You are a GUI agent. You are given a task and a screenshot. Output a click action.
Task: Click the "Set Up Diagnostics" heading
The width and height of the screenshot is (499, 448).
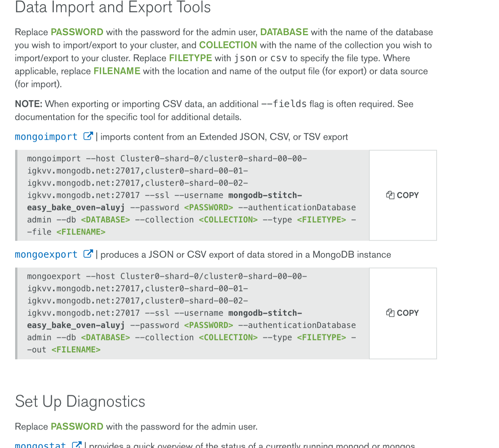(x=80, y=402)
